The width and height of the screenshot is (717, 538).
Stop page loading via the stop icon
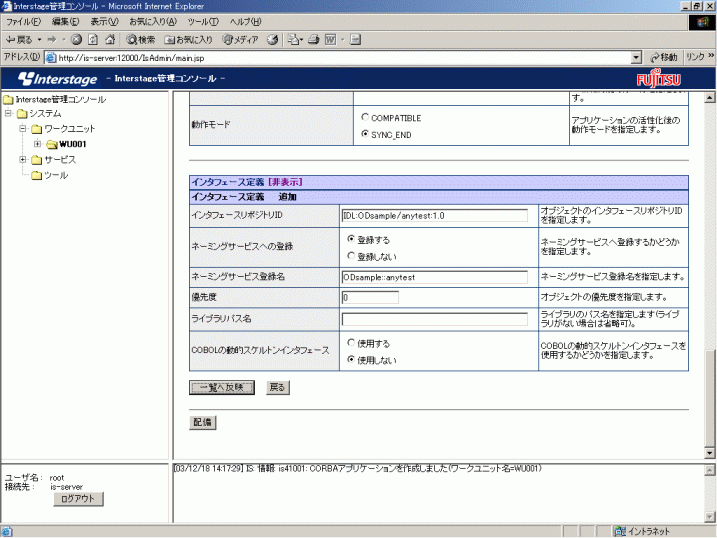(76, 40)
